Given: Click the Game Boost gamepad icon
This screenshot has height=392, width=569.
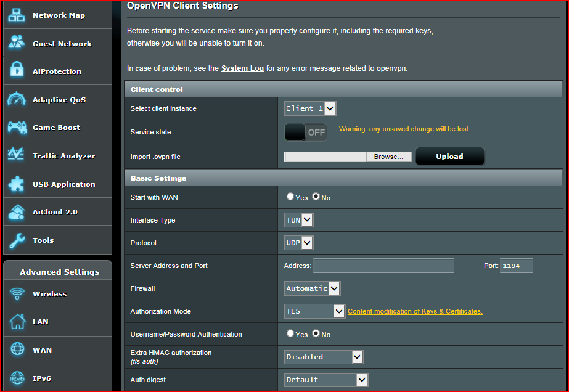Looking at the screenshot, I should coord(17,128).
